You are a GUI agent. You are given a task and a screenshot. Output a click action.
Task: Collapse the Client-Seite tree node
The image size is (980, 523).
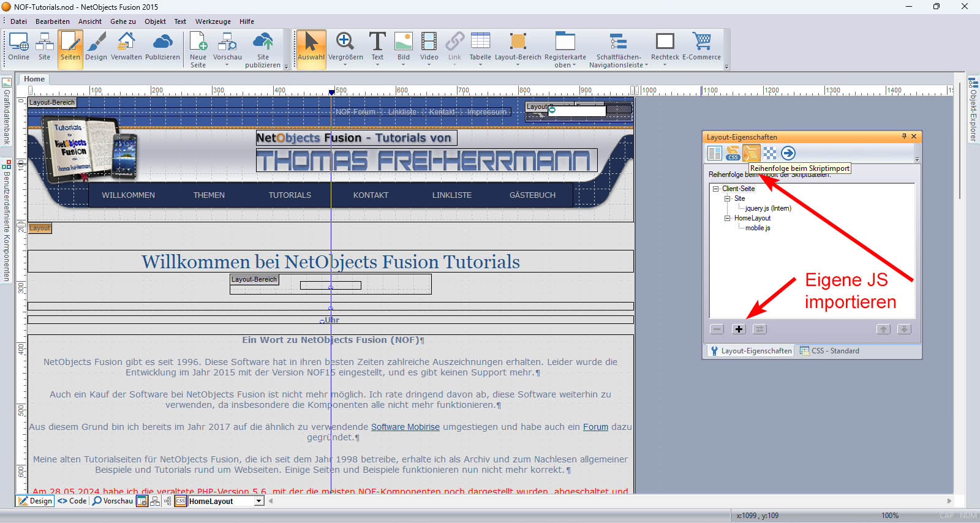point(715,189)
